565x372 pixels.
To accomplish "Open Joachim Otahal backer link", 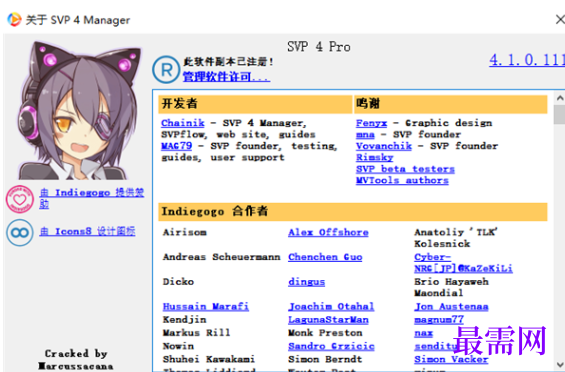I will [x=331, y=307].
